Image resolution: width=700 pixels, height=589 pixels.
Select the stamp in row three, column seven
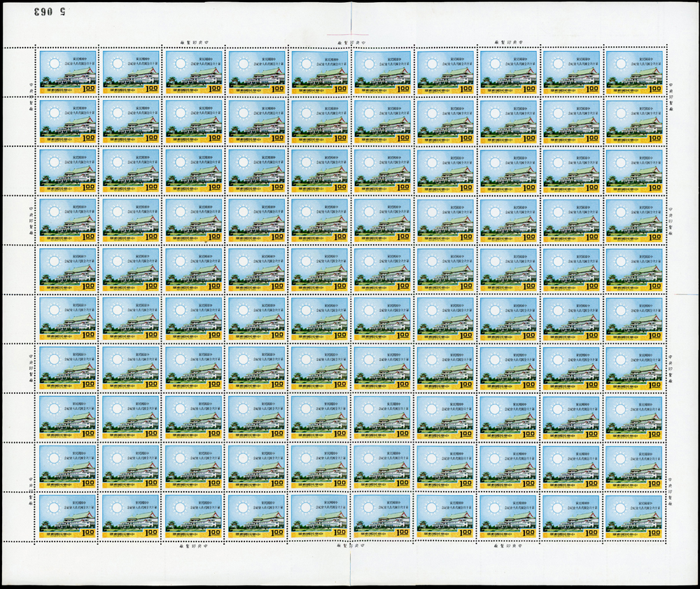pos(445,171)
